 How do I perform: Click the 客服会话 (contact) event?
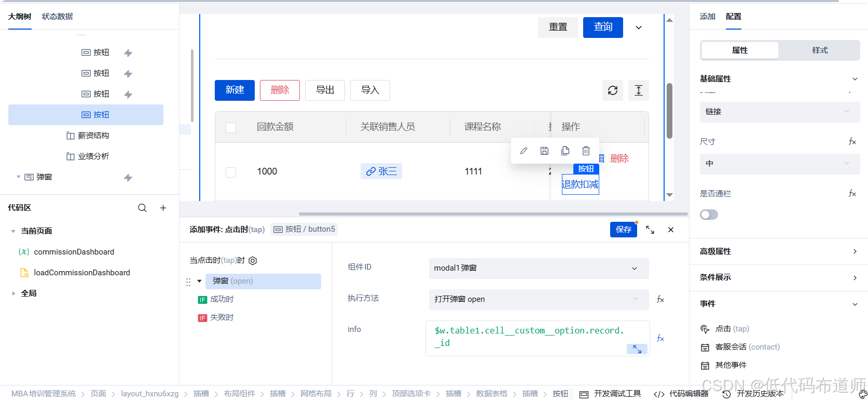(x=740, y=347)
